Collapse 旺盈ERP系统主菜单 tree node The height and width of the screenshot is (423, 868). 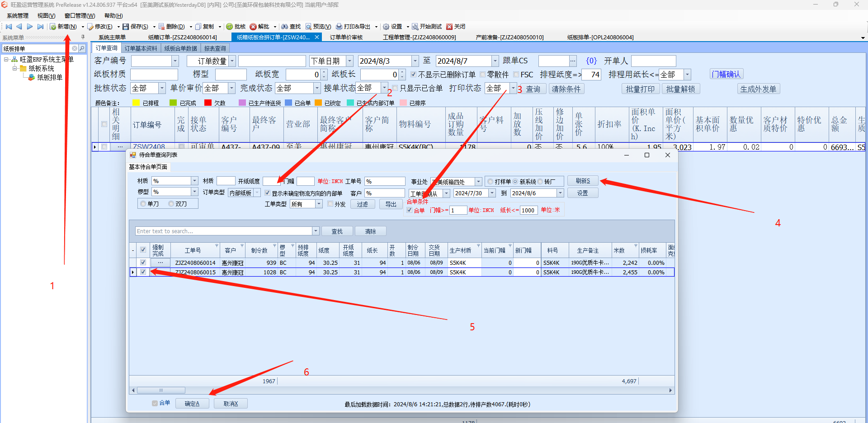(x=6, y=59)
